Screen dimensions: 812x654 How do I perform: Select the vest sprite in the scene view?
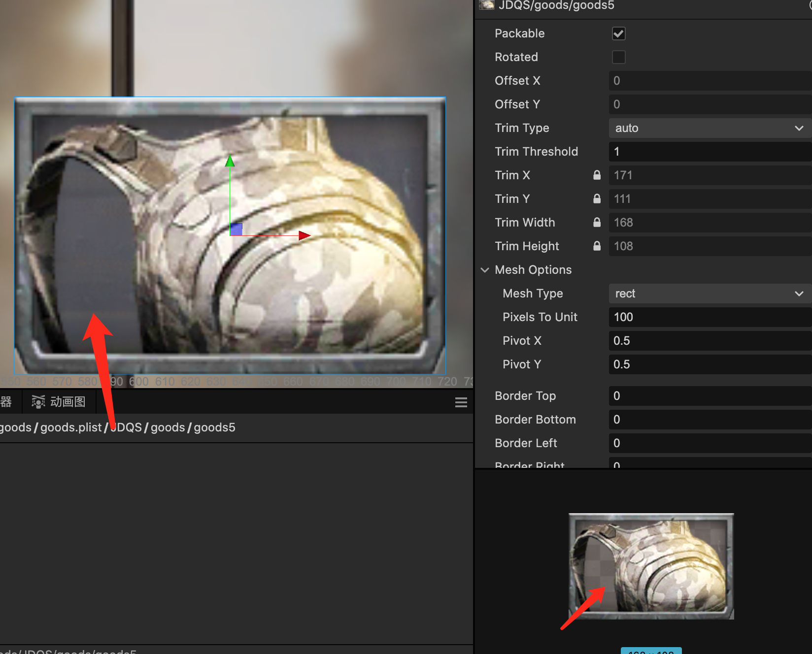(x=230, y=235)
